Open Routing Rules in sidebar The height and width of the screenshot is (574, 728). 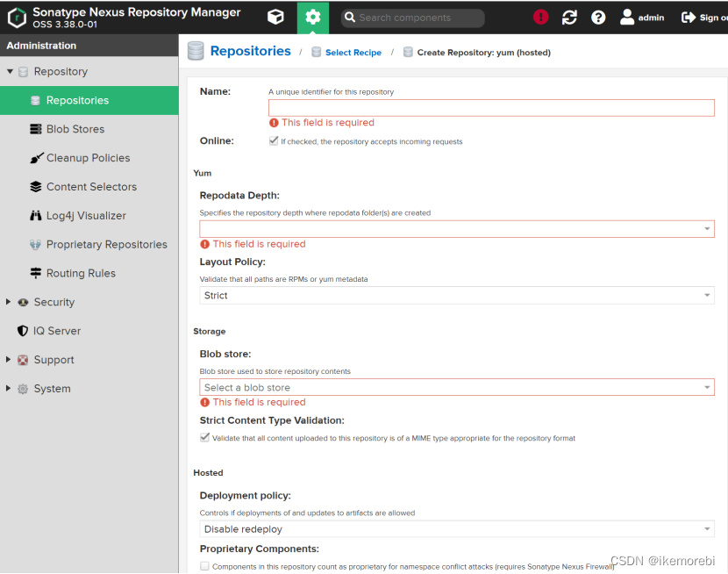click(x=89, y=273)
